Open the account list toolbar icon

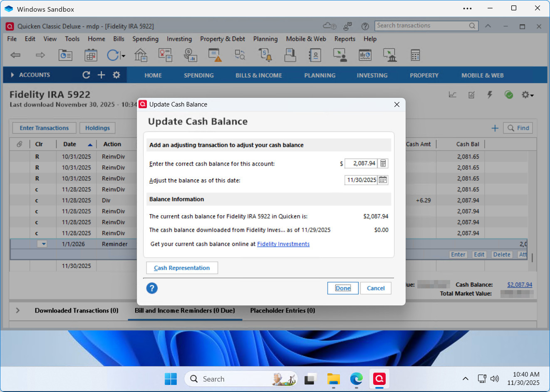[x=65, y=55]
